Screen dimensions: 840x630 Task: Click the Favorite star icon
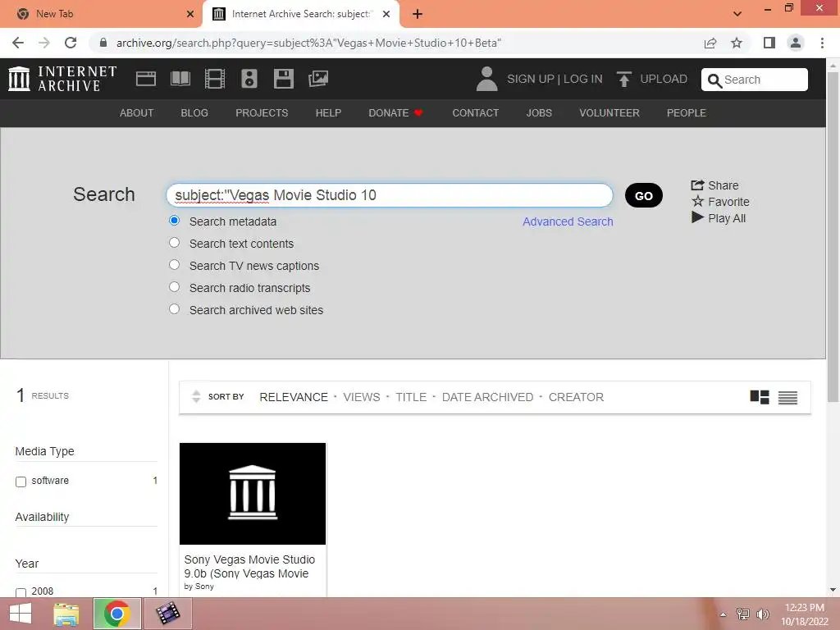pos(697,202)
